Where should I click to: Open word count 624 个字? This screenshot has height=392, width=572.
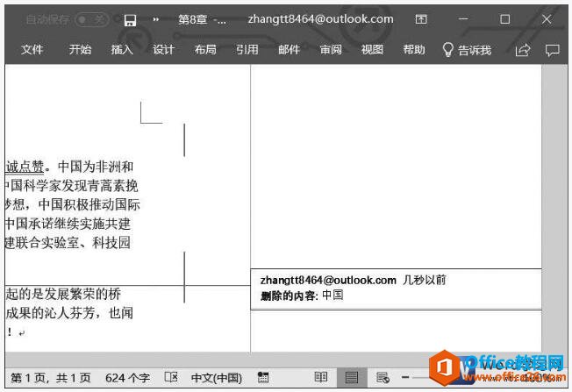point(128,378)
